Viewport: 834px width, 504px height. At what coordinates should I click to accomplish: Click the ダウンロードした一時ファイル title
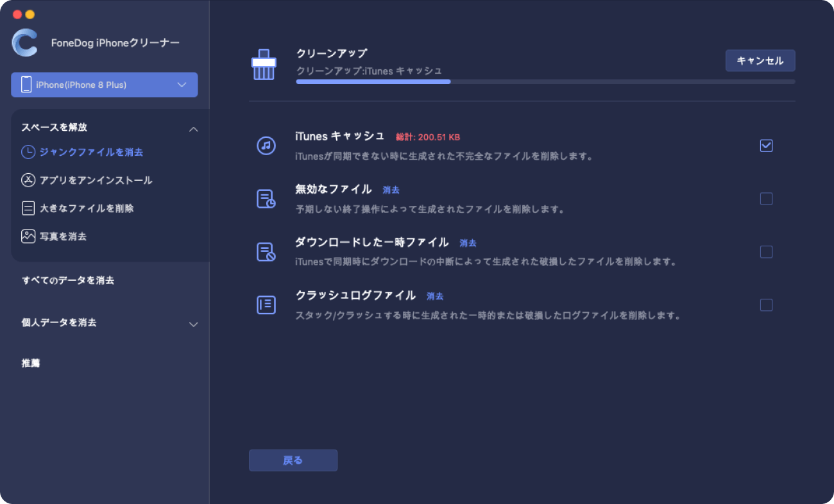[372, 242]
